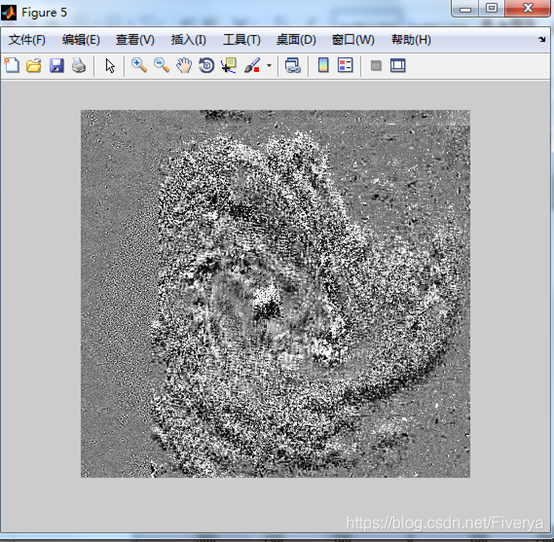Click the Brush data tool icon
554x542 pixels.
[252, 66]
